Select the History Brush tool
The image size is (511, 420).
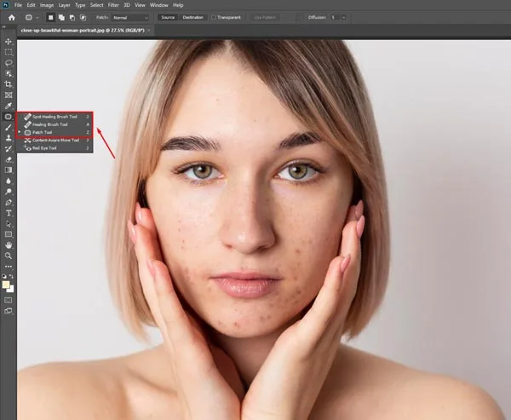click(9, 149)
